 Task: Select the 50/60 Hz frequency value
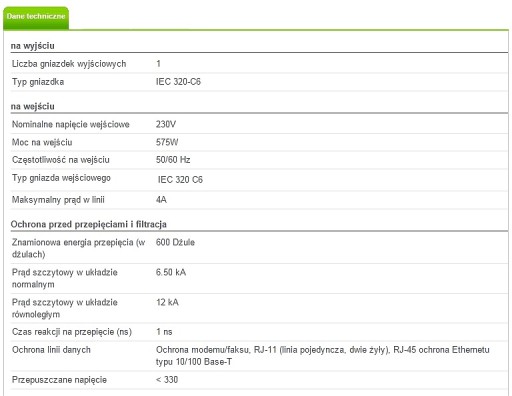(x=173, y=160)
